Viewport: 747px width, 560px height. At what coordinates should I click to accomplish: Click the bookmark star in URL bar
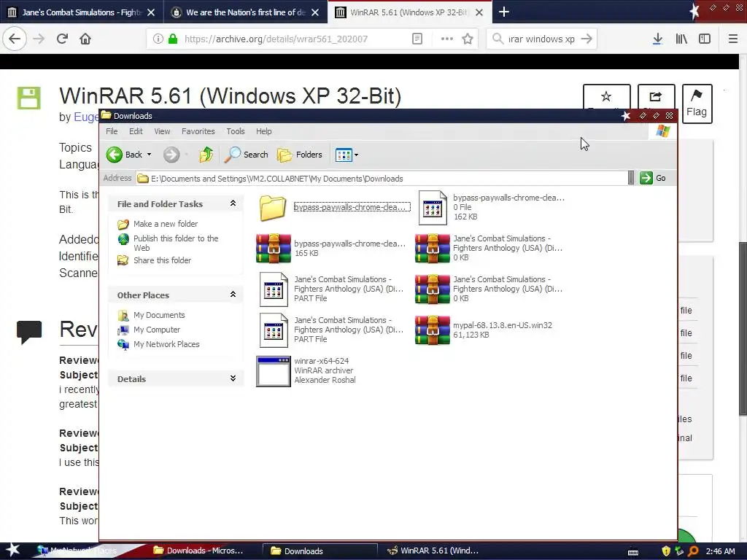tap(468, 39)
